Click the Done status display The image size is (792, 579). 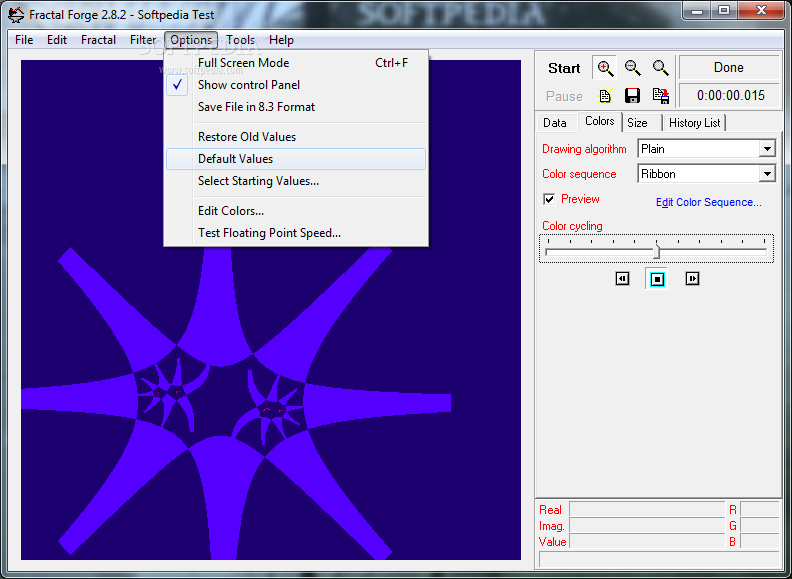728,67
